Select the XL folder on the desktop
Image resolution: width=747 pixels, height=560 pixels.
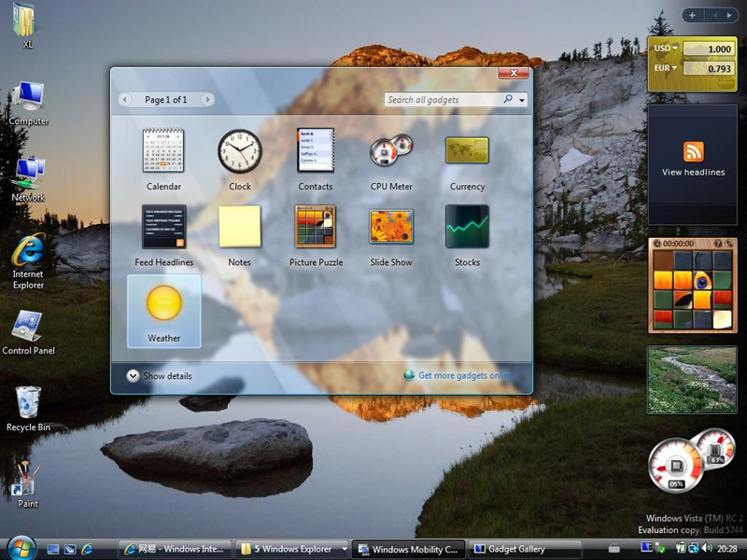(25, 26)
